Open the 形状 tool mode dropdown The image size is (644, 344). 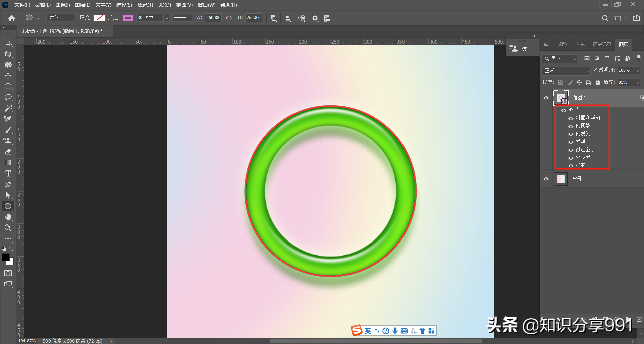click(x=61, y=18)
